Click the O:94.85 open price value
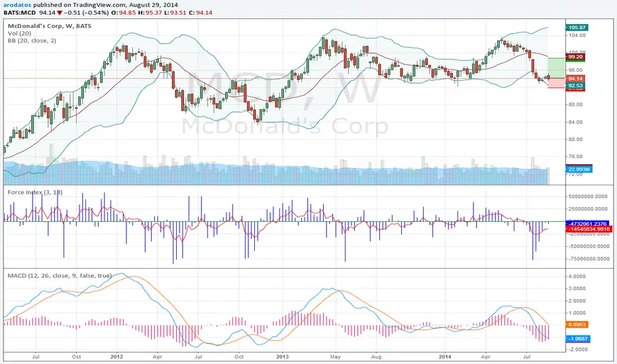 click(x=124, y=13)
